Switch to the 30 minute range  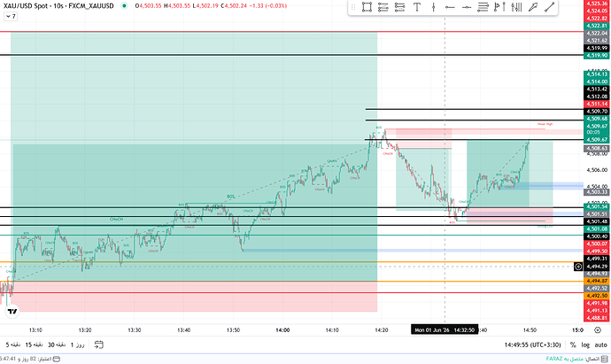[57, 345]
